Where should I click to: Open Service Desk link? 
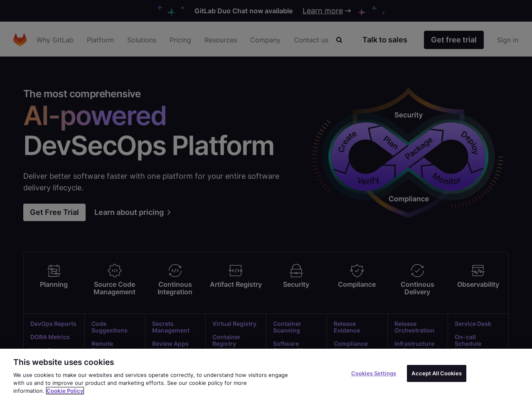pyautogui.click(x=473, y=324)
